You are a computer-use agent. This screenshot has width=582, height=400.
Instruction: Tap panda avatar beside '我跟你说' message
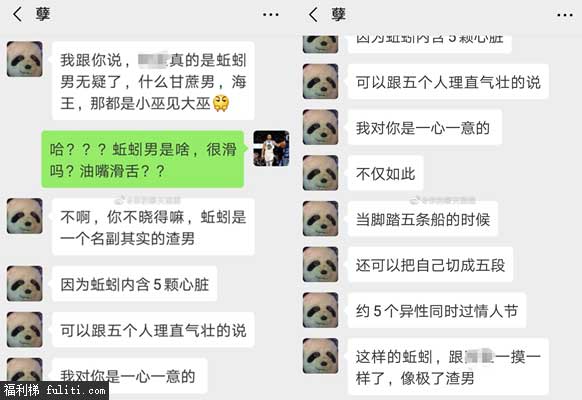tap(24, 59)
